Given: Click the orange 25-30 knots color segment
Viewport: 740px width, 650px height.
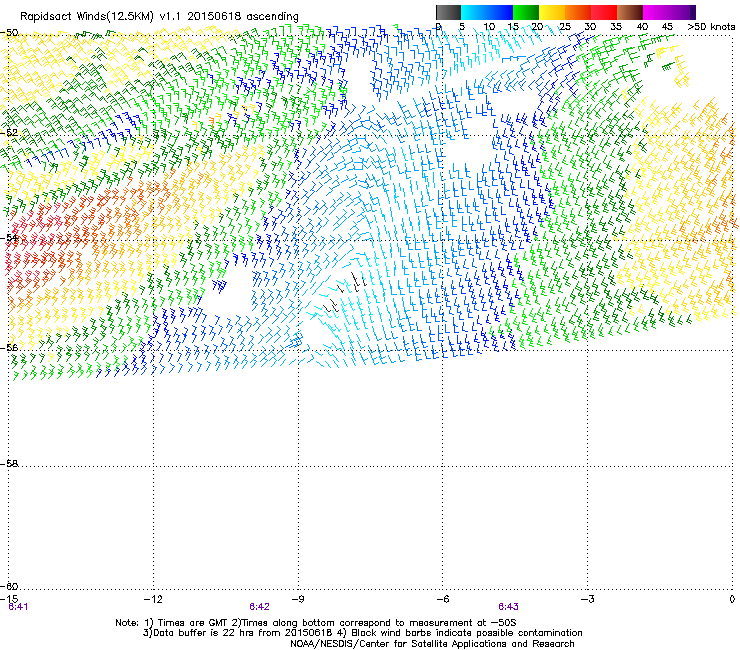Looking at the screenshot, I should 578,12.
